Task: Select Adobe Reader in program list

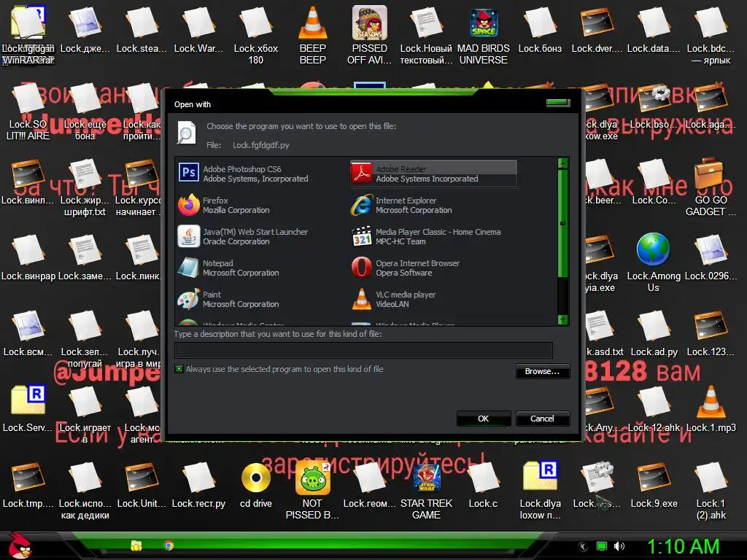Action: tap(433, 174)
